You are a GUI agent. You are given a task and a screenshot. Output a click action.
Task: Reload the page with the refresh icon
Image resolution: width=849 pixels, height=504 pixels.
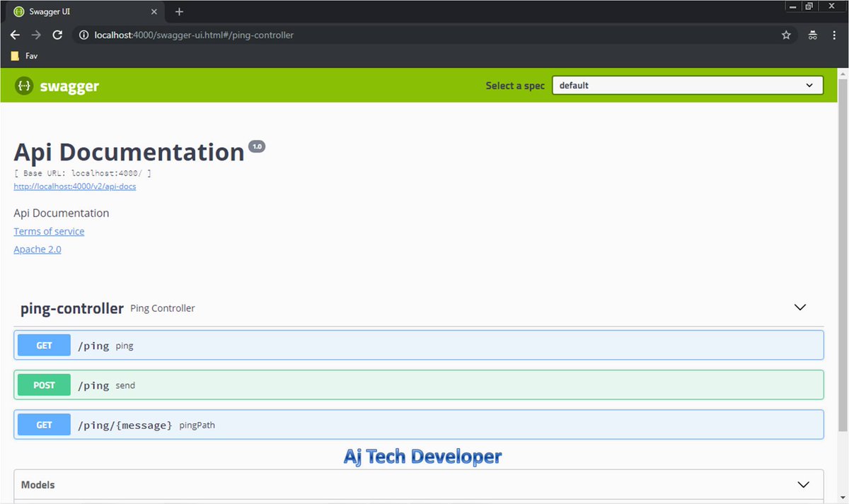(58, 35)
